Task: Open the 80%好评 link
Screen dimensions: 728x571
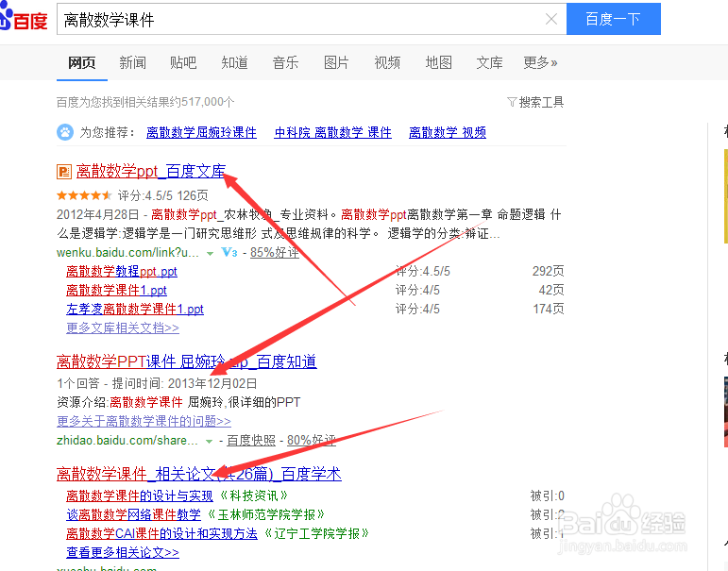Action: [312, 441]
